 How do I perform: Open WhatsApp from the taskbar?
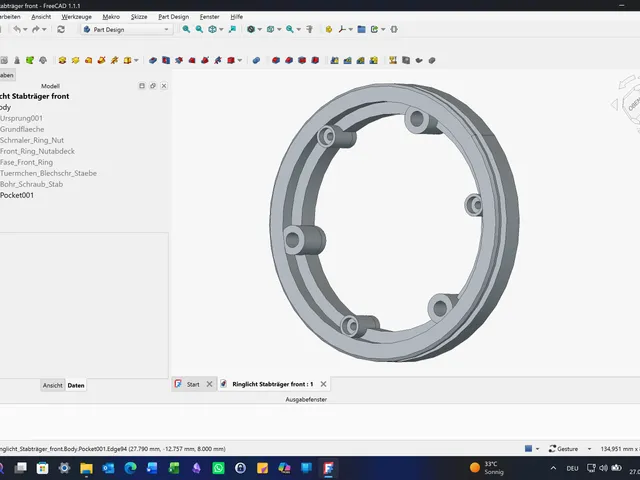pyautogui.click(x=218, y=468)
